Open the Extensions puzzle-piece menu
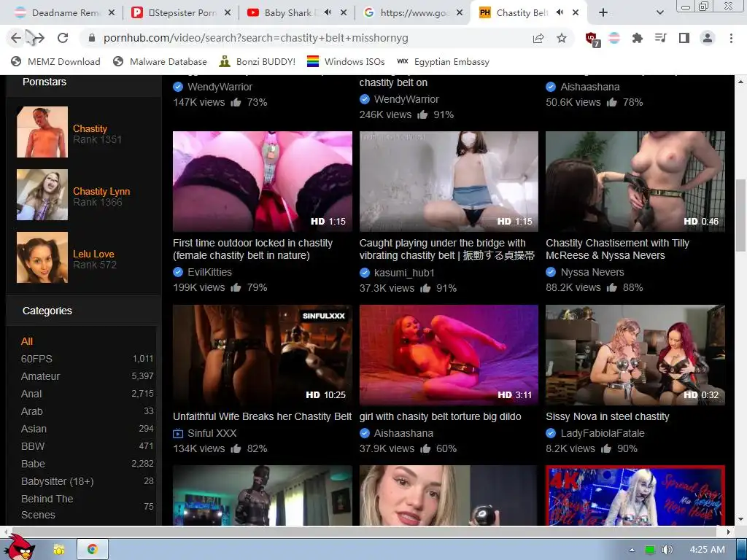This screenshot has width=747, height=560. point(638,38)
